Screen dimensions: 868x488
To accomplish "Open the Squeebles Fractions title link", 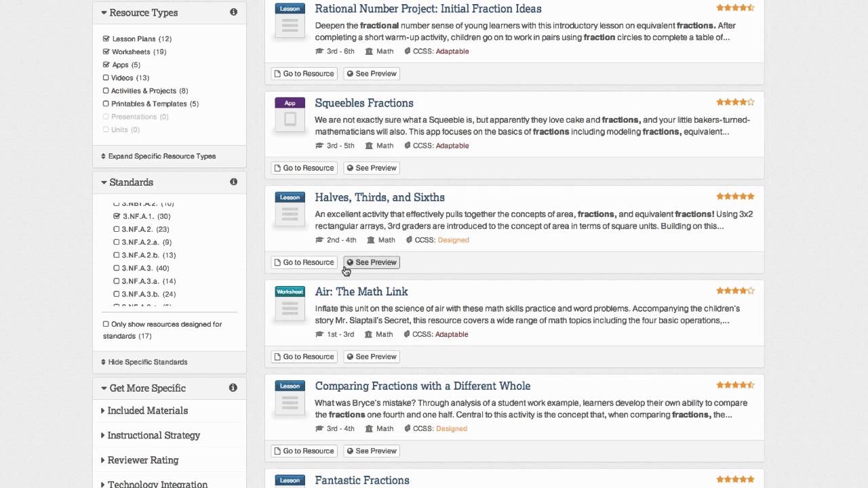I will (x=363, y=103).
